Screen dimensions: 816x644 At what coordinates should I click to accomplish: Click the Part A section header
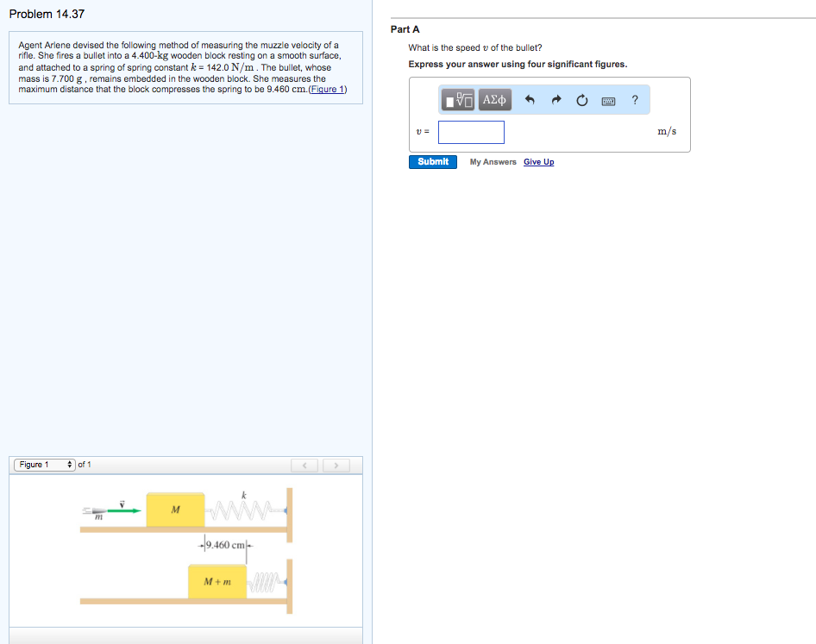tap(405, 28)
